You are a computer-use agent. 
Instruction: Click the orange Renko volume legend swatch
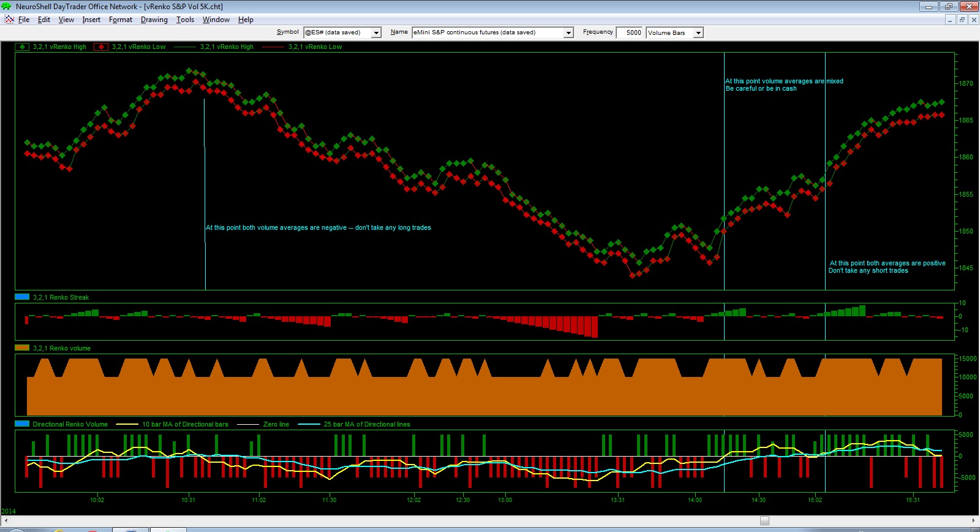click(x=22, y=348)
